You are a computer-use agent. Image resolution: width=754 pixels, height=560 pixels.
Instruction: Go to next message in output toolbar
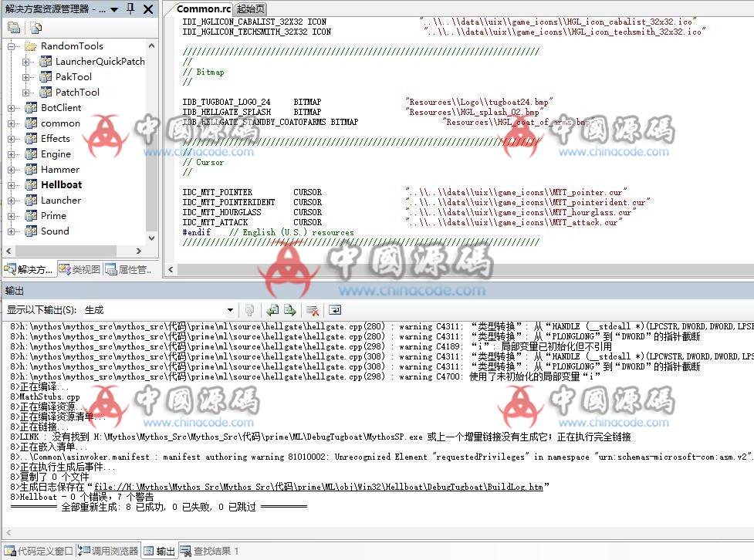[290, 310]
